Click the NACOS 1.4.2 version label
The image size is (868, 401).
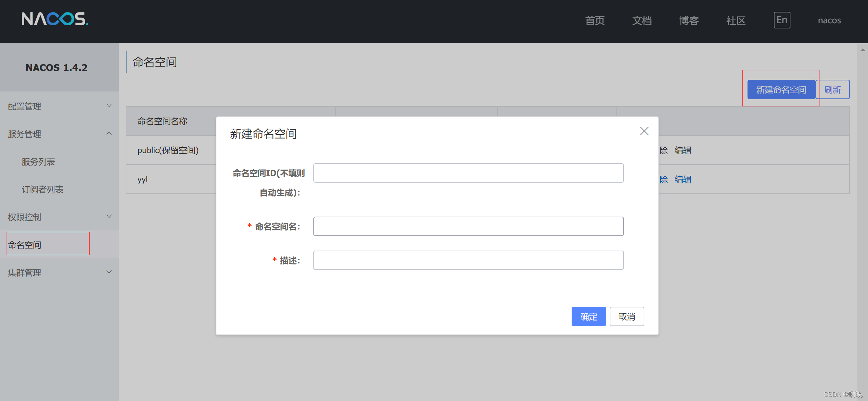point(56,68)
